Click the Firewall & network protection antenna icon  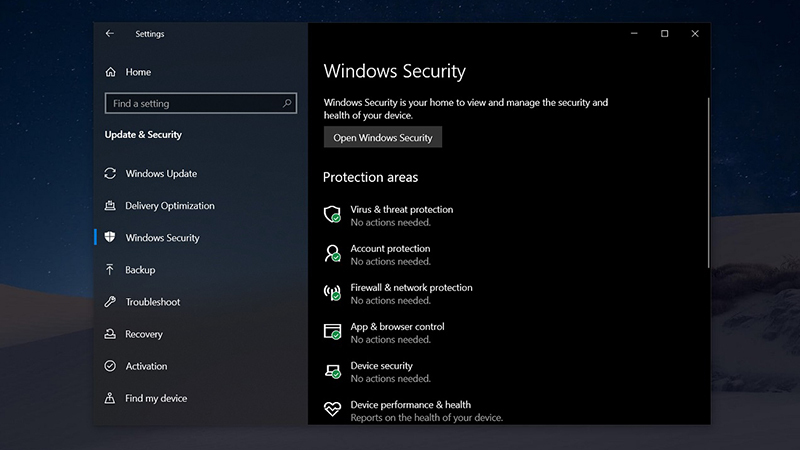(332, 293)
